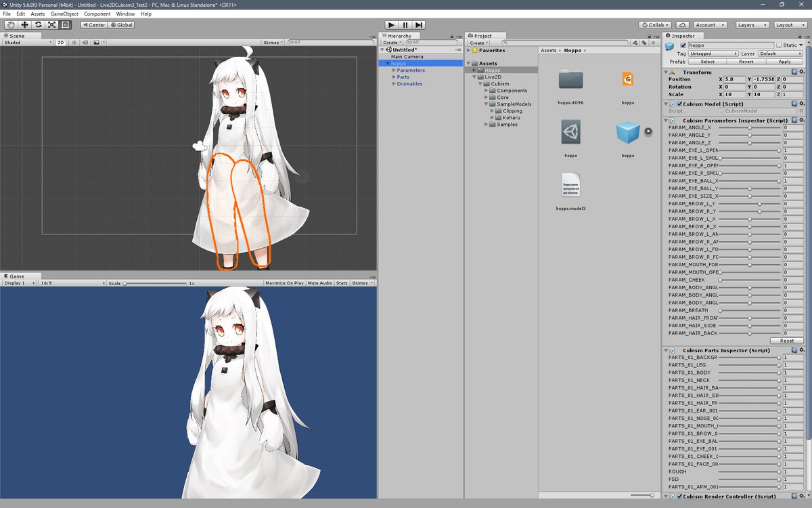
Task: Open the Shaded draw mode dropdown
Action: point(27,42)
